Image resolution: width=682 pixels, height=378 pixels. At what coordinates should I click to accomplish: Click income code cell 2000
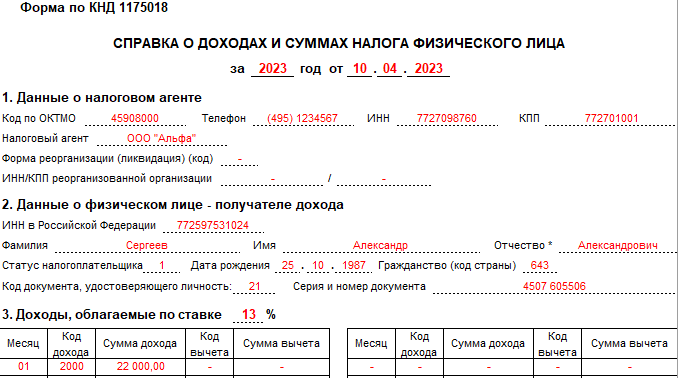[x=71, y=367]
